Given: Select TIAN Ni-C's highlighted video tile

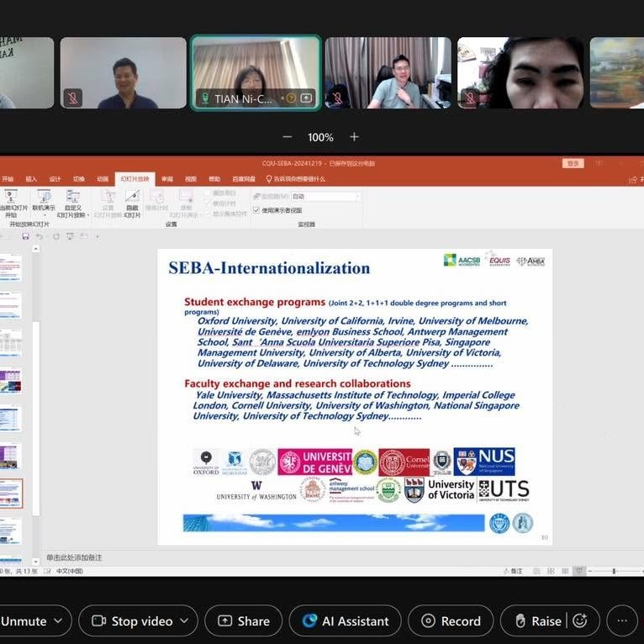Looking at the screenshot, I should tap(256, 72).
